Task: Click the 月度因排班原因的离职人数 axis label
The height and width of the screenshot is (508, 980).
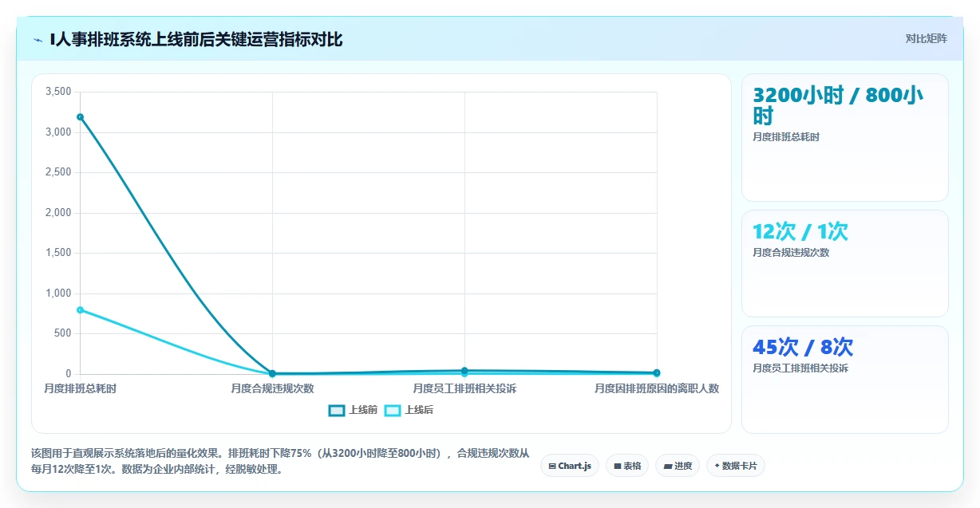Action: (x=657, y=388)
